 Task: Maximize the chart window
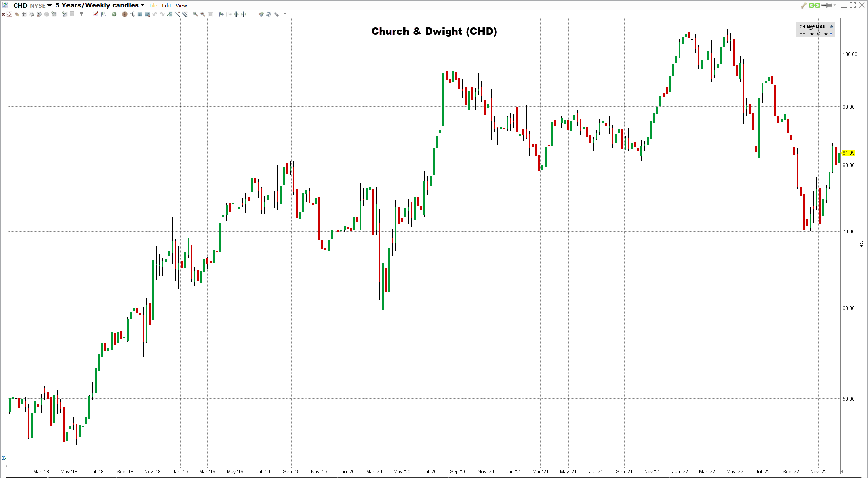[853, 5]
